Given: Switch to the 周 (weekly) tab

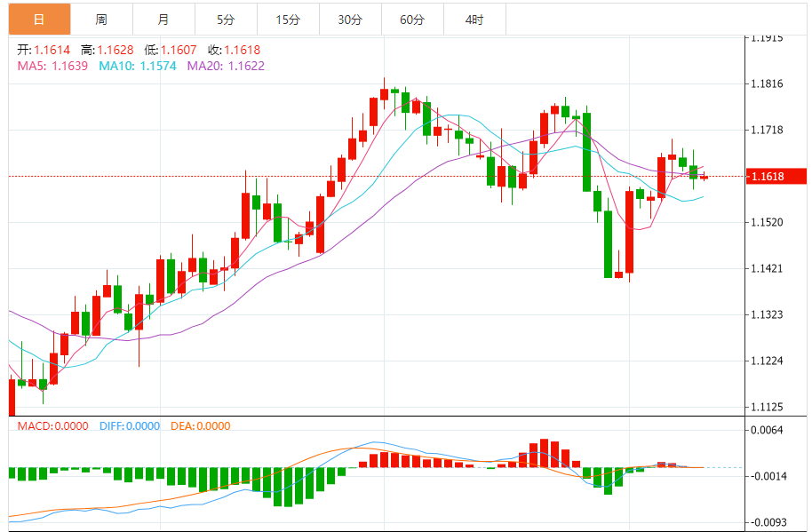Looking at the screenshot, I should [101, 20].
